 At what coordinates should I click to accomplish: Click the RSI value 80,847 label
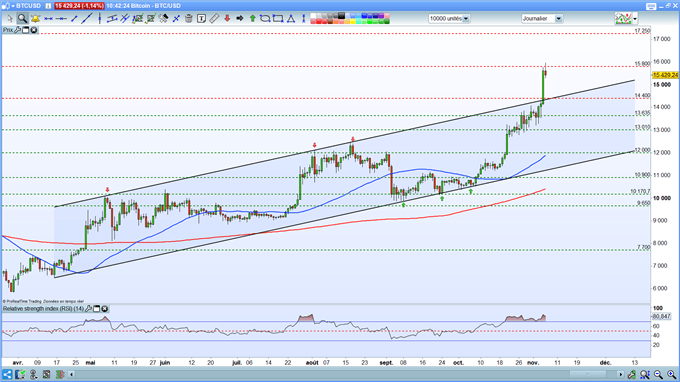click(662, 317)
